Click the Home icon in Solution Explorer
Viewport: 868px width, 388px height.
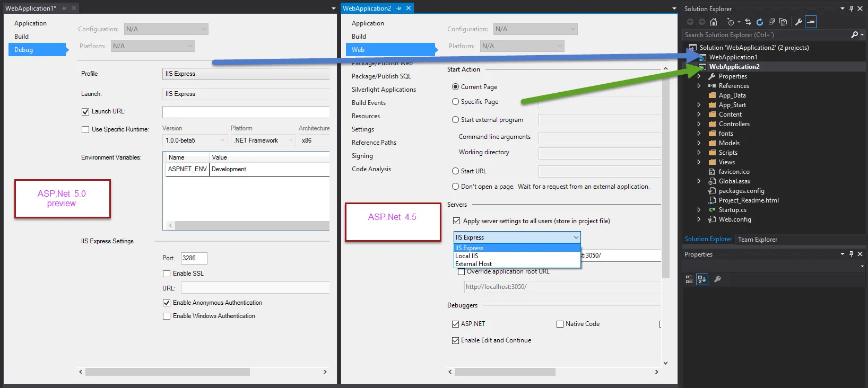pyautogui.click(x=714, y=22)
